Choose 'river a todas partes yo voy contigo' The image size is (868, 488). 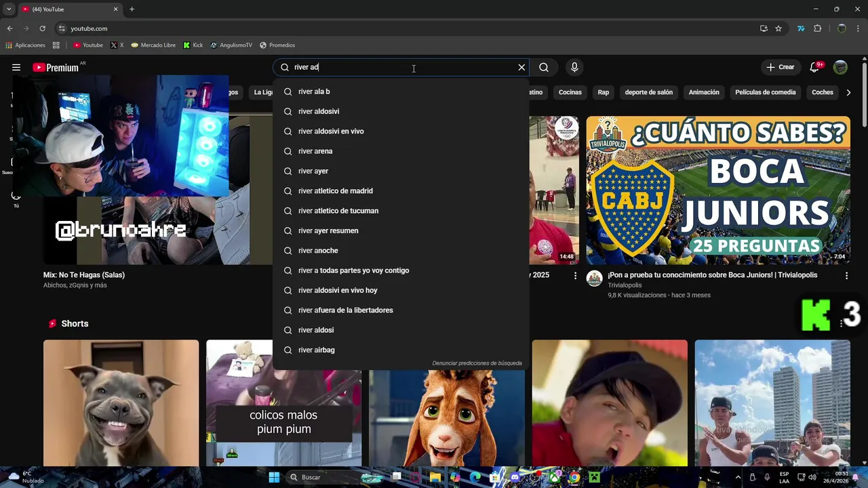tap(401, 270)
